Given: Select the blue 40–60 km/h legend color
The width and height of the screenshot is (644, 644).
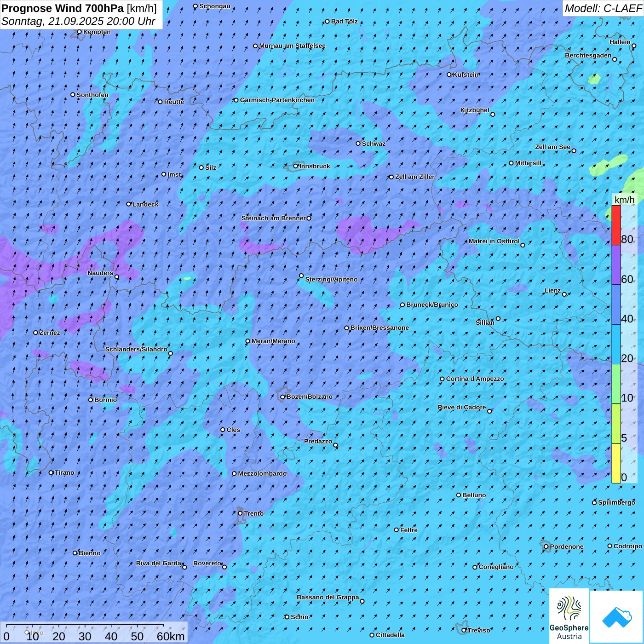Looking at the screenshot, I should (x=616, y=305).
